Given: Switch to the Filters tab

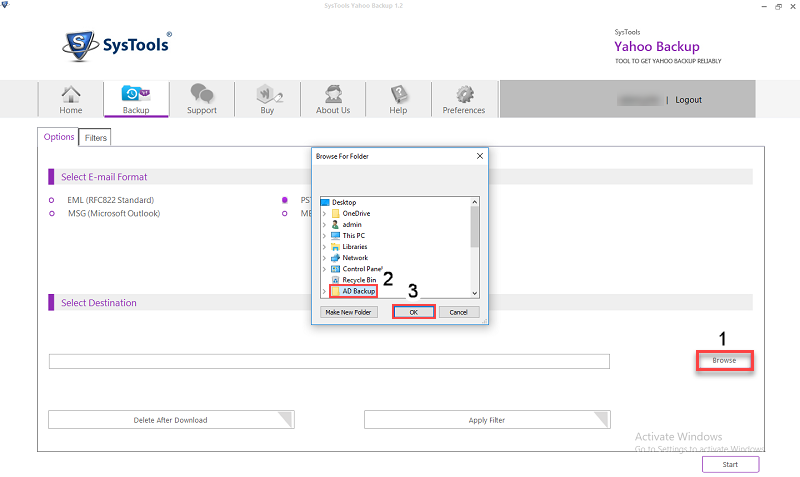Looking at the screenshot, I should 95,138.
